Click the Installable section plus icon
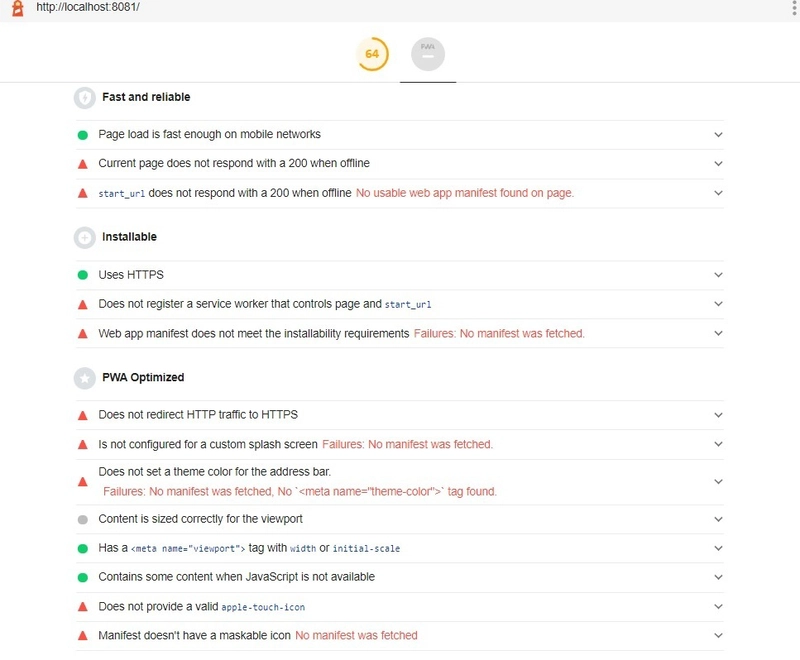The width and height of the screenshot is (800, 660). pyautogui.click(x=84, y=238)
